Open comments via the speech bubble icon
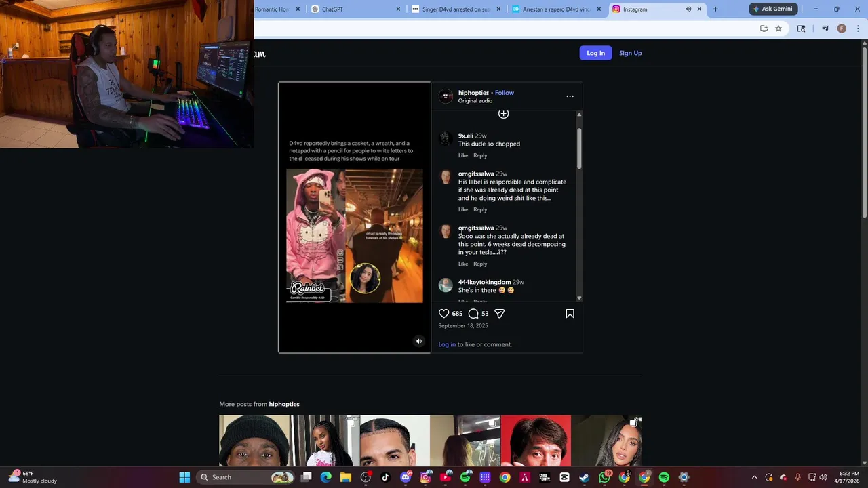The height and width of the screenshot is (488, 868). coord(473,314)
